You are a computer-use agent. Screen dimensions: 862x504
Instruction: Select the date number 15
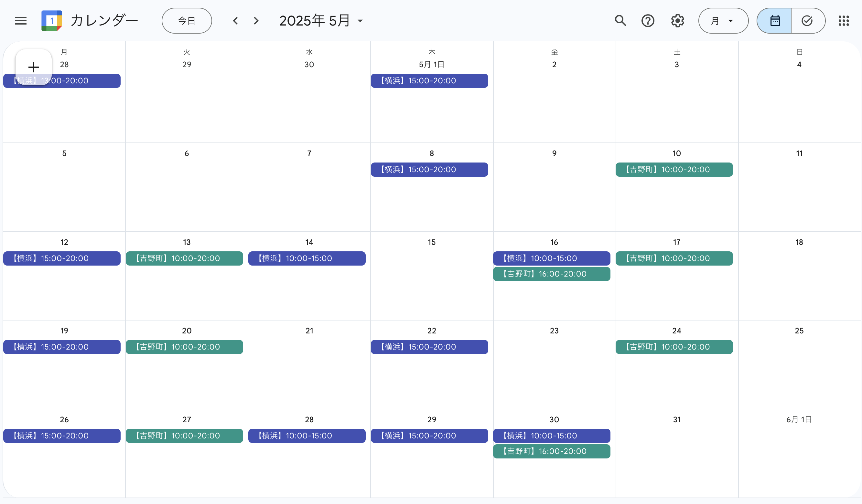coord(432,242)
